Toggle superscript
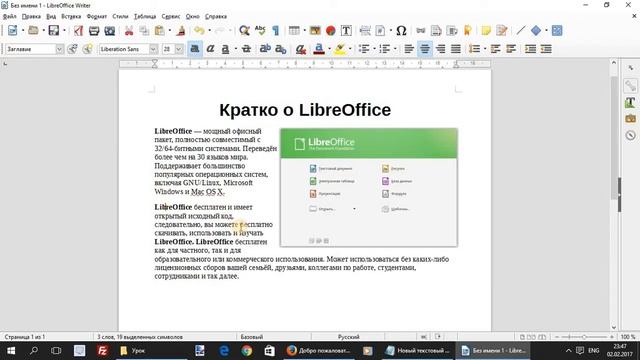This screenshot has width=640, height=360. pyautogui.click(x=265, y=49)
